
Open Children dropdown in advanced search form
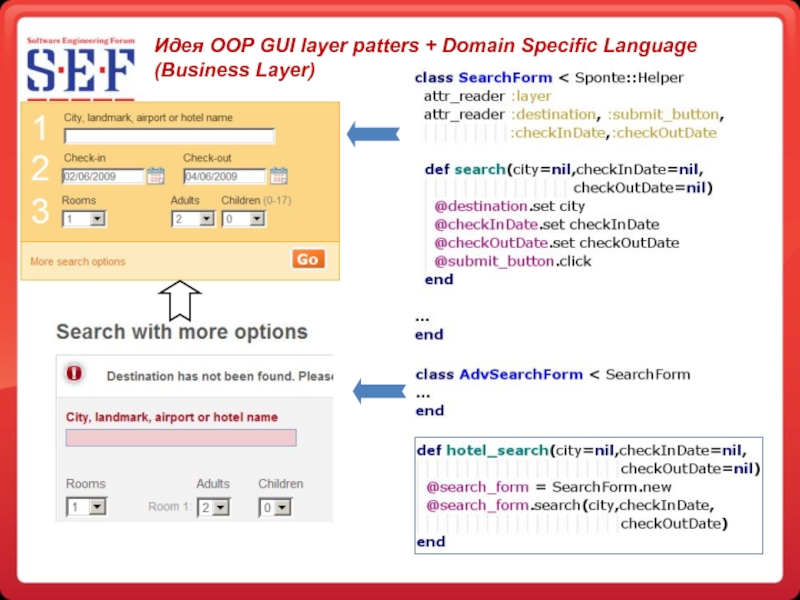click(x=275, y=507)
